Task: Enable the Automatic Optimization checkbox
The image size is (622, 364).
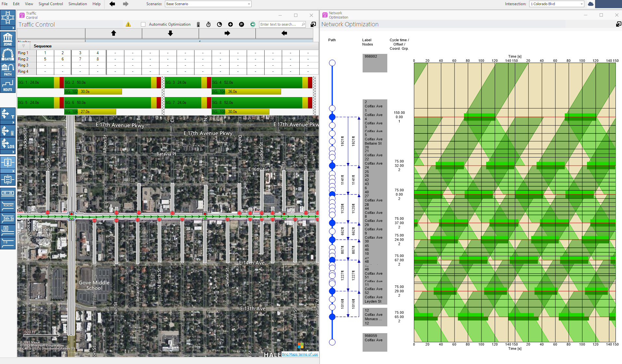Action: (x=143, y=24)
